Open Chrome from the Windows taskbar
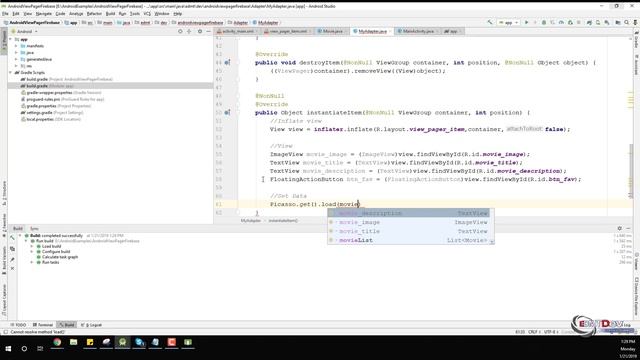640x360 pixels. [x=57, y=342]
